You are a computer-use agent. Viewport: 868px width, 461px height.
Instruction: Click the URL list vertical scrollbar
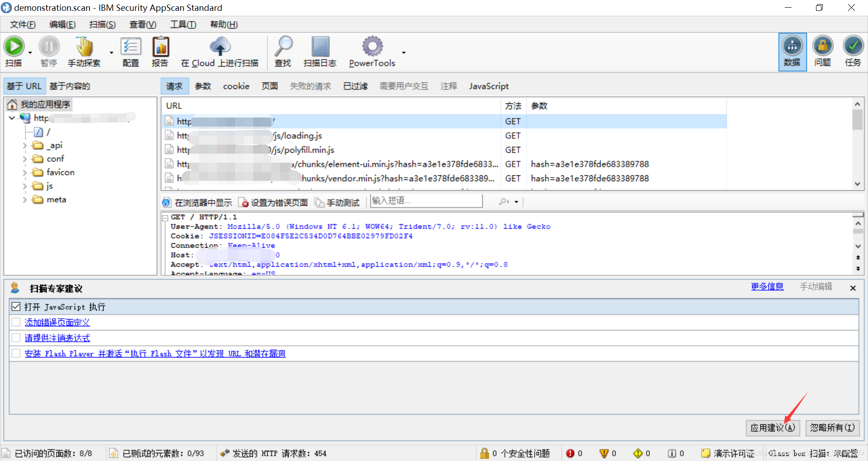click(x=857, y=120)
